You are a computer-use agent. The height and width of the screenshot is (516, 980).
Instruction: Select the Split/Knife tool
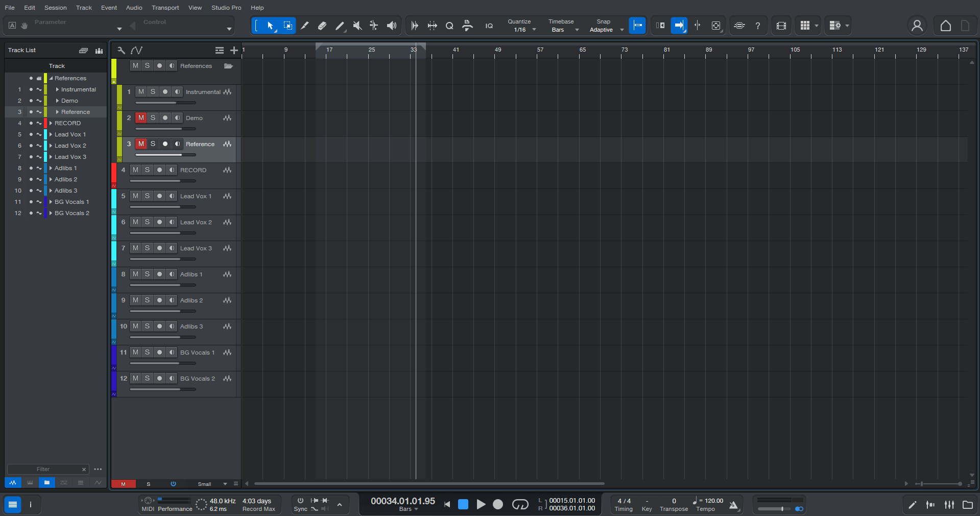[x=305, y=26]
